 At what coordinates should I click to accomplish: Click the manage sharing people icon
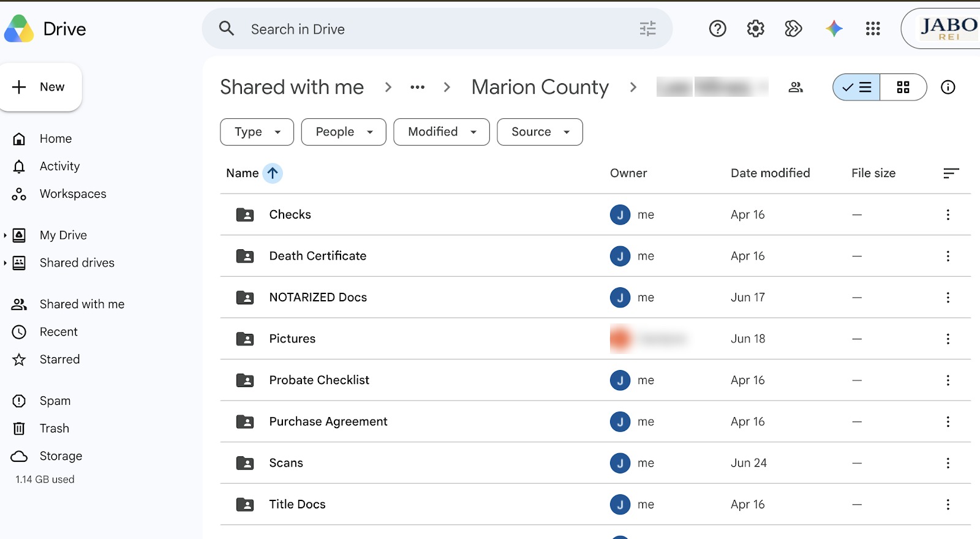[796, 88]
